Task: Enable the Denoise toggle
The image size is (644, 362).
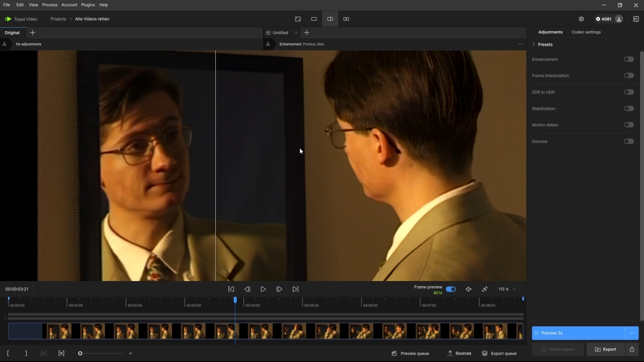Action: pyautogui.click(x=629, y=141)
